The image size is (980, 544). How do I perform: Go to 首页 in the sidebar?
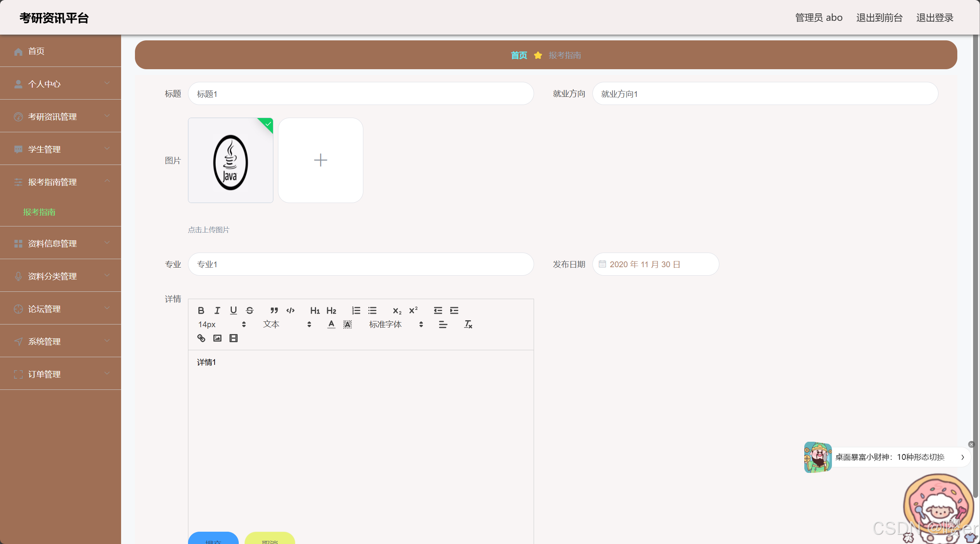click(x=36, y=51)
